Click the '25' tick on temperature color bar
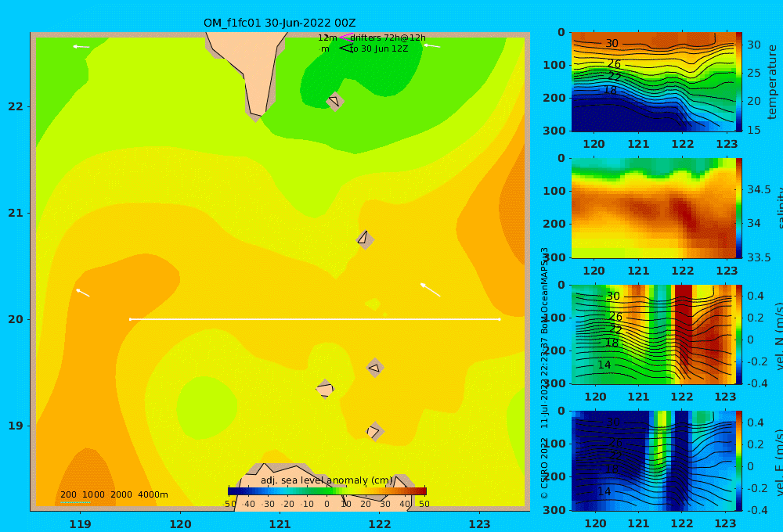 754,73
